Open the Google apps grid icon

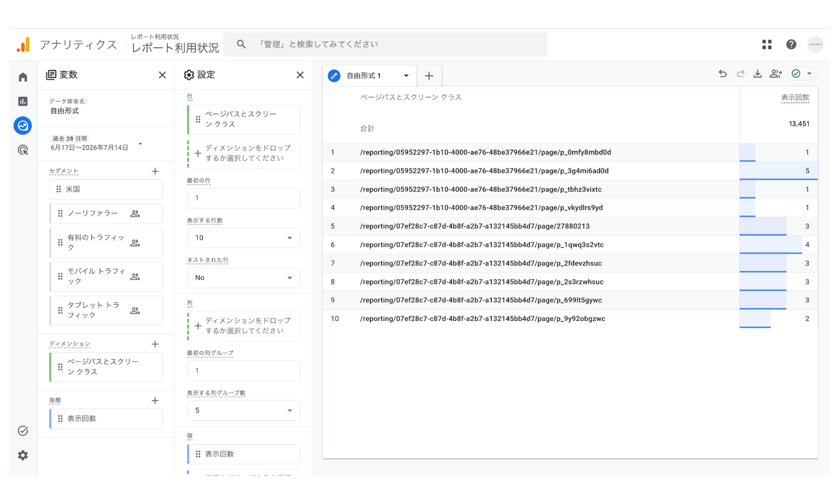[x=767, y=44]
